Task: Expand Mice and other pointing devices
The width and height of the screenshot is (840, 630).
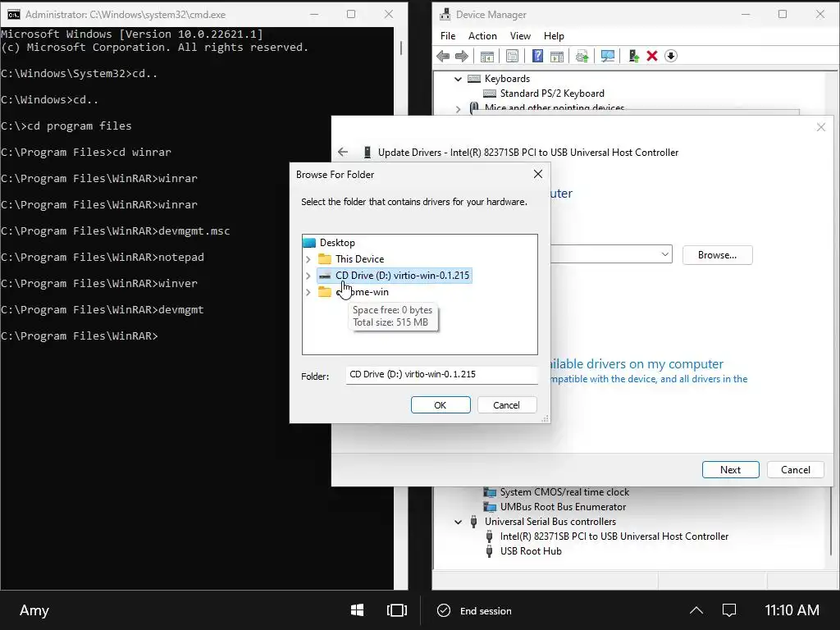Action: point(458,109)
